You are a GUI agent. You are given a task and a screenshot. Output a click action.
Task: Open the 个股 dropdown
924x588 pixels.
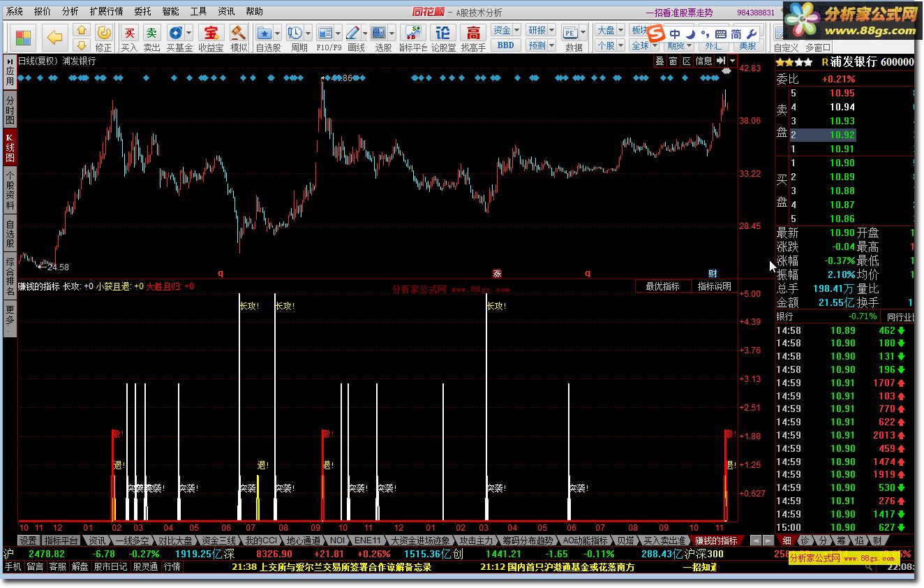tap(609, 45)
